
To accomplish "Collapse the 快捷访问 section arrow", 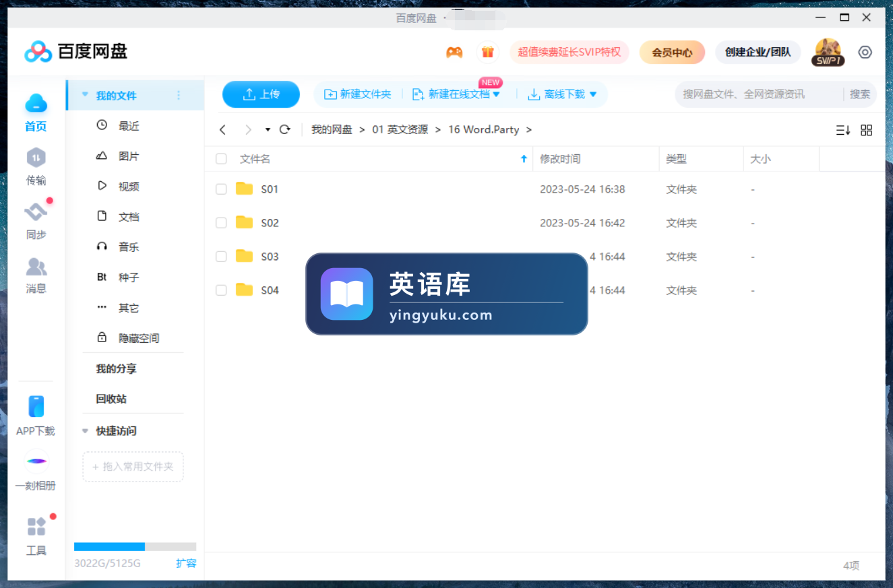I will pos(85,431).
